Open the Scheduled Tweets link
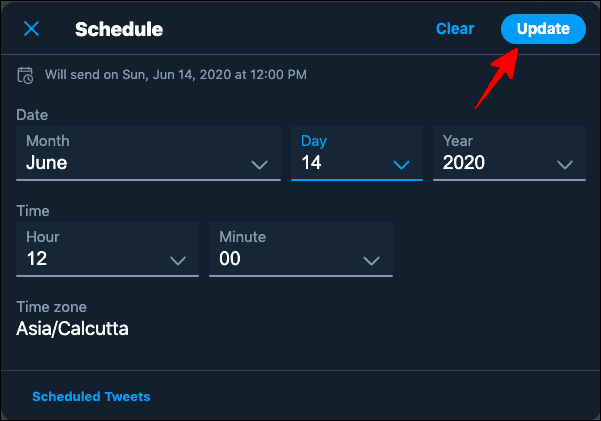The width and height of the screenshot is (601, 421). pos(91,396)
